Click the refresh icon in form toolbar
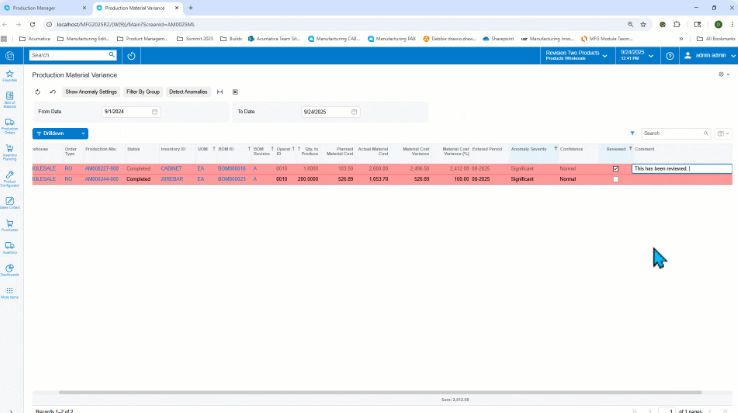 tap(38, 92)
